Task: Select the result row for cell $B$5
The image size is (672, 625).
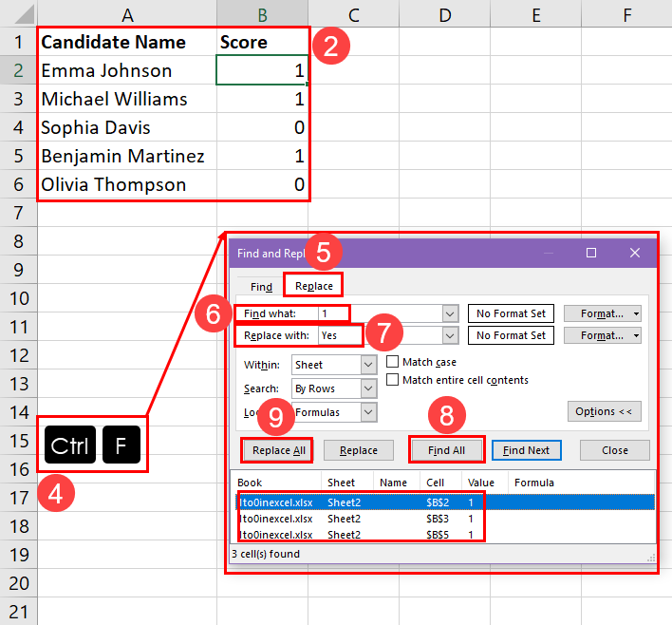Action: coord(445,535)
